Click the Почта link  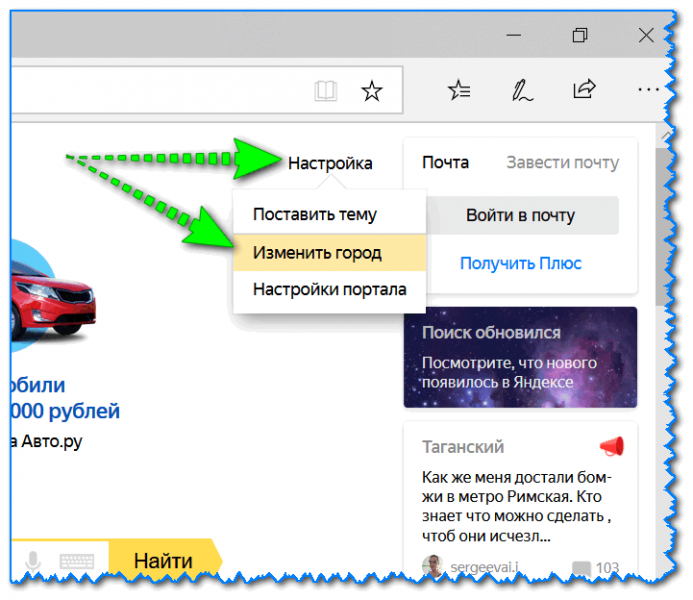click(x=445, y=162)
